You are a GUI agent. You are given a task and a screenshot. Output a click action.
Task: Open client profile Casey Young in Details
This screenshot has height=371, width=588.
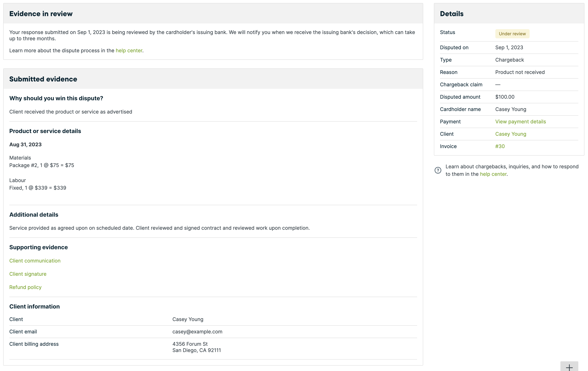click(x=510, y=134)
